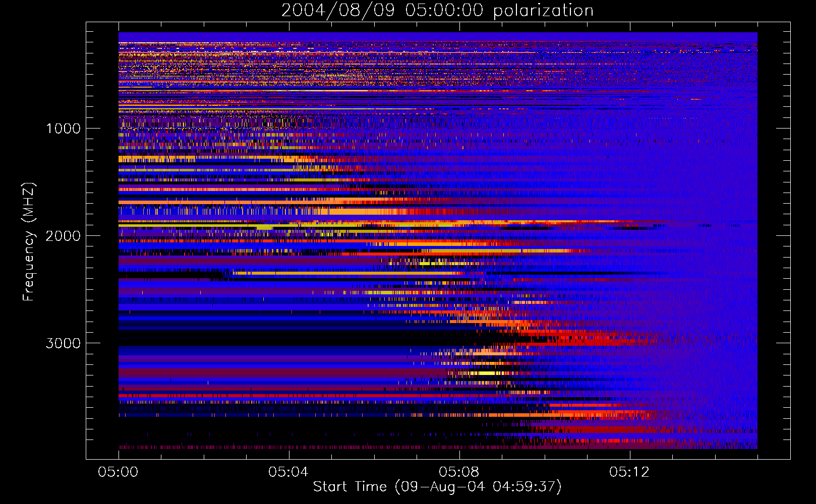816x504 pixels.
Task: Click the 05:08 time tick label
Action: [458, 472]
